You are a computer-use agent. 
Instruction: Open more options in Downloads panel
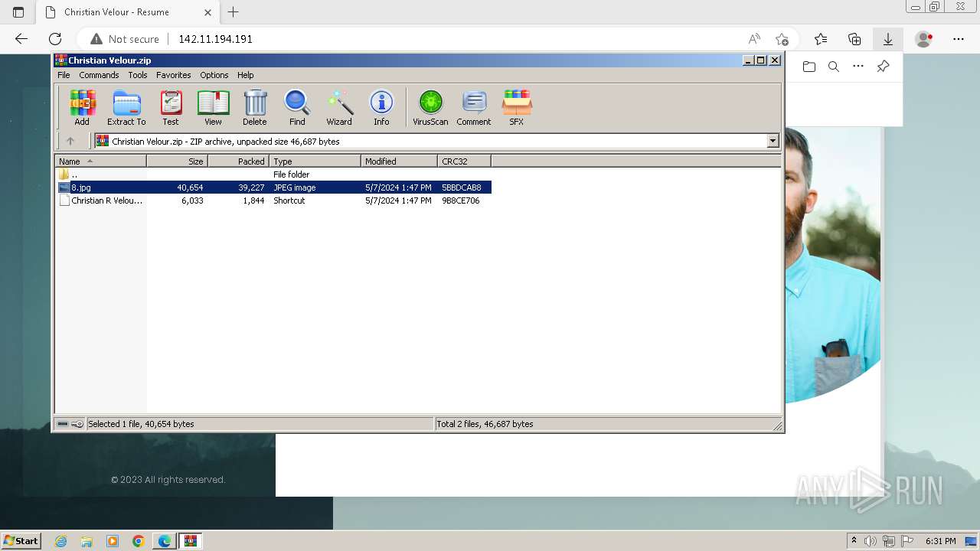coord(858,67)
